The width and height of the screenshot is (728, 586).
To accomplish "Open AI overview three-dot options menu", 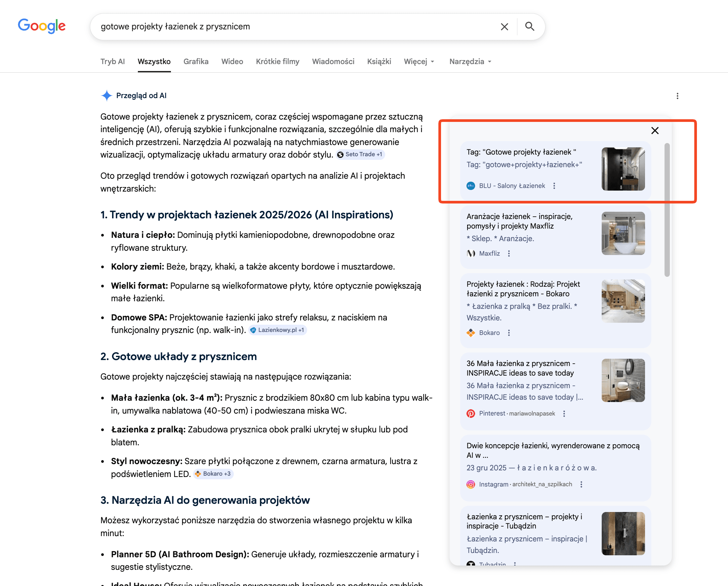I will 677,96.
